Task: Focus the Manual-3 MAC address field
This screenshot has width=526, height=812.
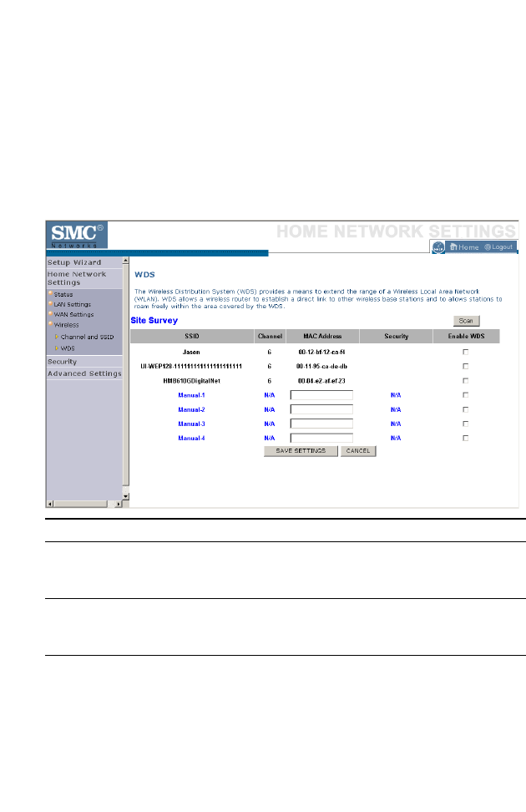Action: (321, 424)
